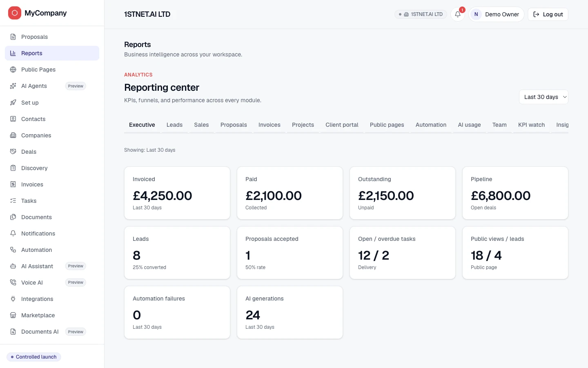The height and width of the screenshot is (368, 588).
Task: Open the Proposals sidebar icon
Action: tap(13, 37)
